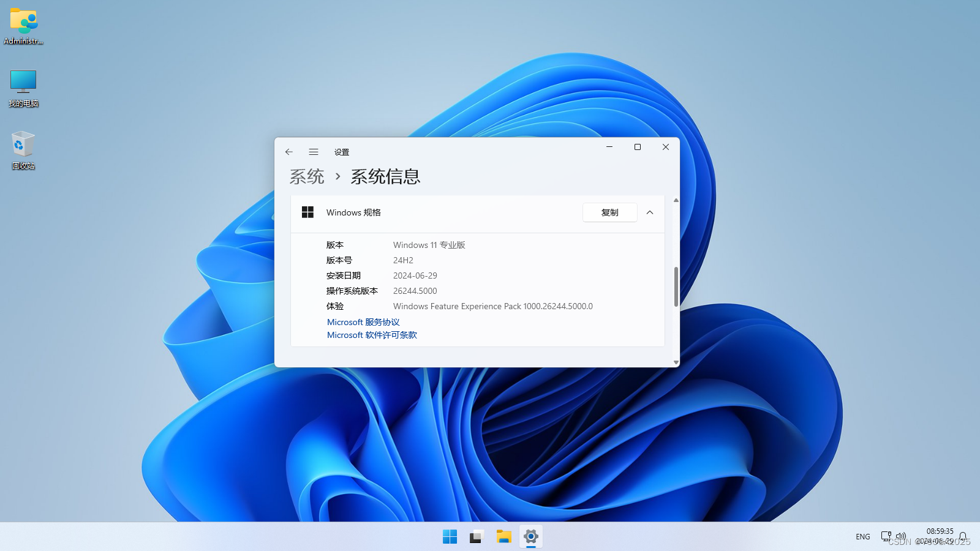The image size is (980, 551).
Task: Click the Windows logo beside Windows 规格
Action: tap(307, 212)
